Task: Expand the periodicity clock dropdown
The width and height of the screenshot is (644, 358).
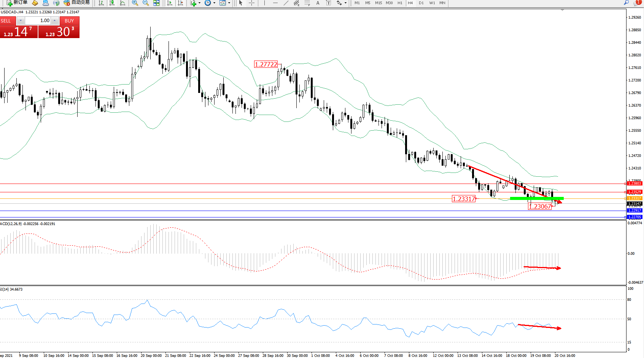Action: [x=214, y=3]
